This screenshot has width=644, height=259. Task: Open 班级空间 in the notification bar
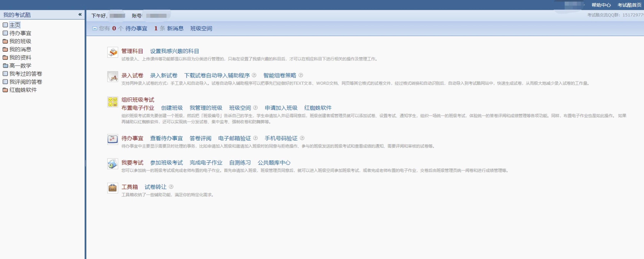tap(201, 29)
